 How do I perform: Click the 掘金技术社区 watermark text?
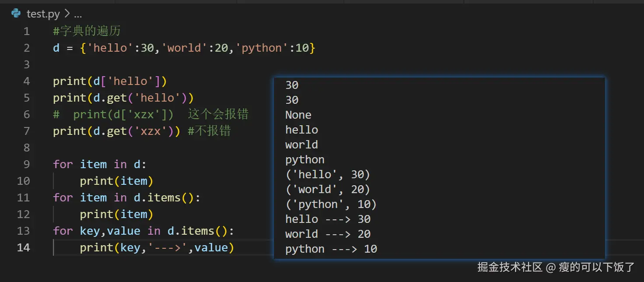[x=510, y=267]
